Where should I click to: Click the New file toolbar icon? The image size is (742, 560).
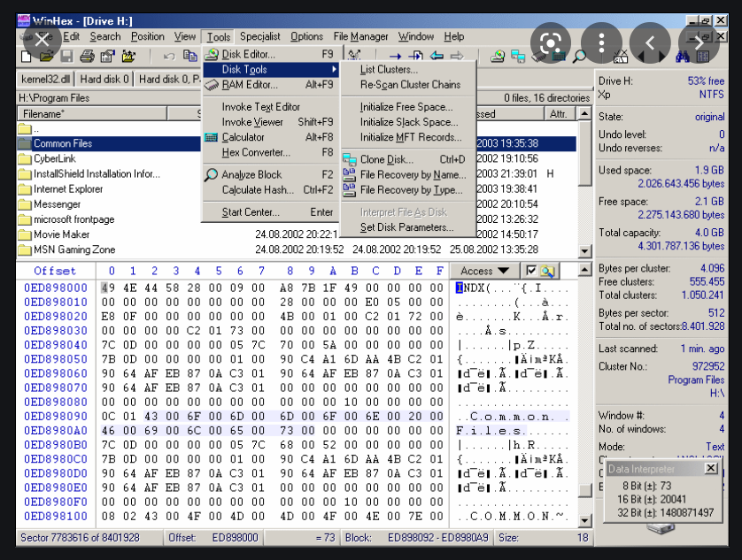pos(27,57)
